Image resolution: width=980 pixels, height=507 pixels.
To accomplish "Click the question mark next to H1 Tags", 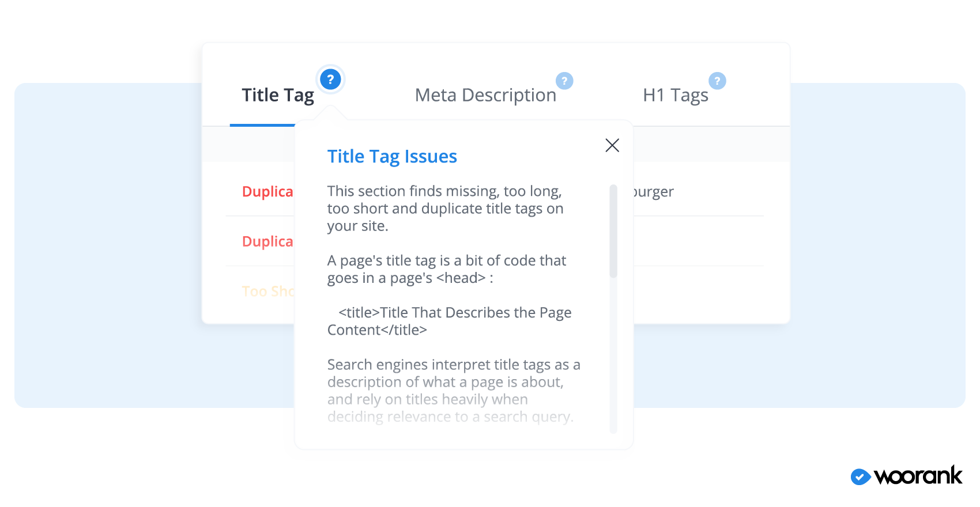I will tap(717, 81).
